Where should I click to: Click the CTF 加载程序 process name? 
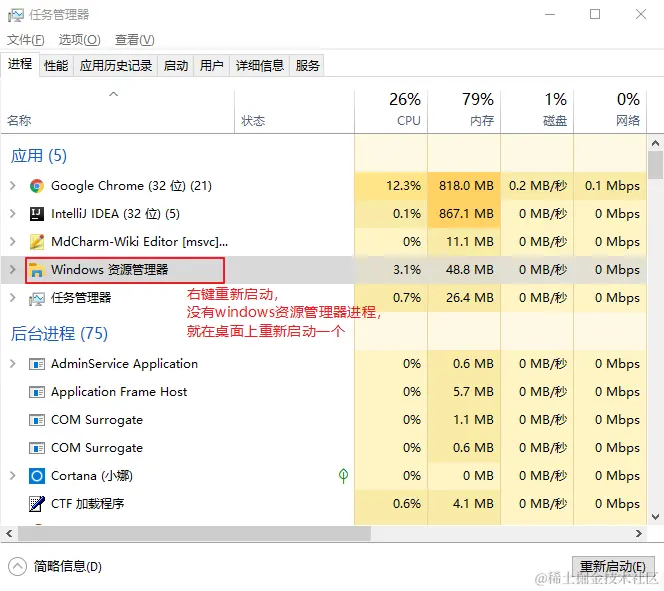[x=88, y=504]
